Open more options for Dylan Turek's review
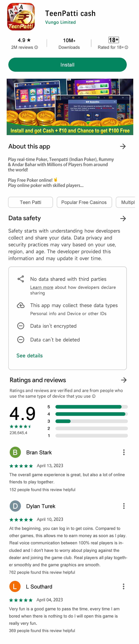Viewport: 139px width, 644px height. tap(124, 506)
